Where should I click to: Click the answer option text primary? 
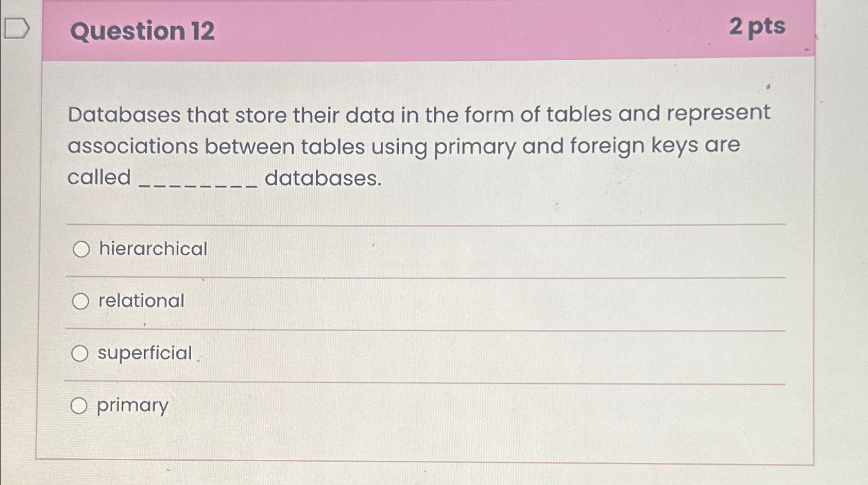[132, 406]
